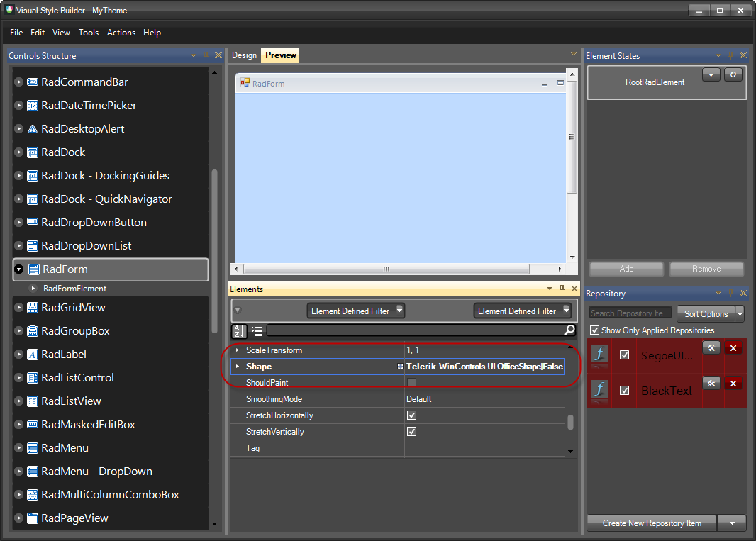This screenshot has height=541, width=756.
Task: Uncheck the SegoeUI repository checkbox
Action: pos(624,355)
